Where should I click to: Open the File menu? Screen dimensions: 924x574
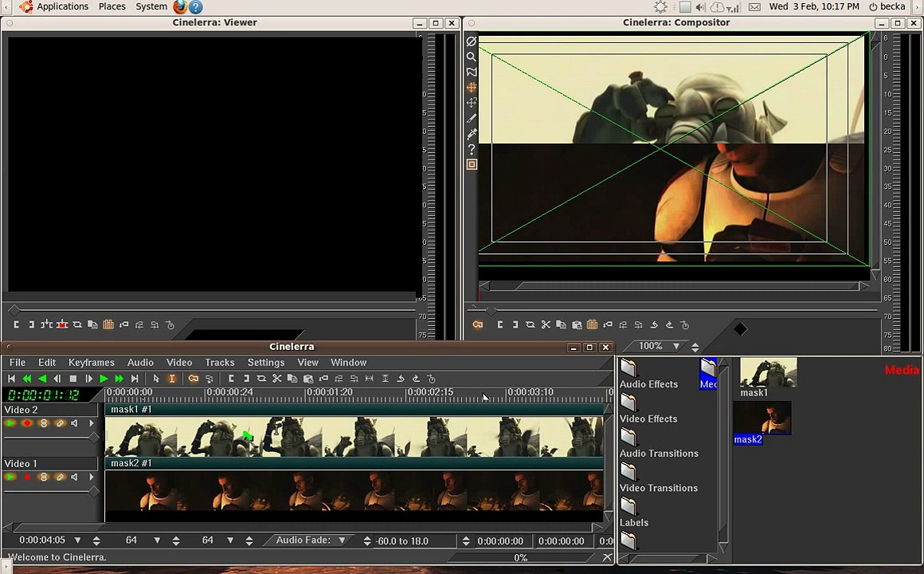17,362
